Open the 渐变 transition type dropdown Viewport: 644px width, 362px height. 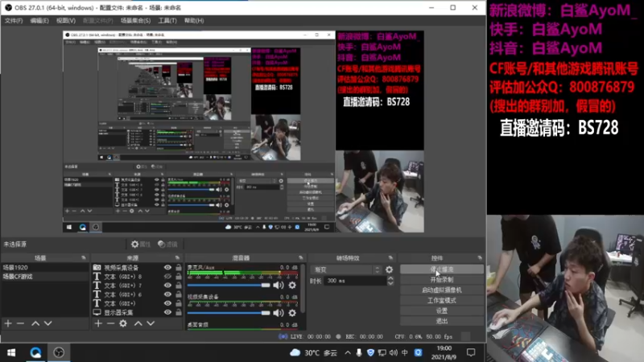tap(347, 269)
